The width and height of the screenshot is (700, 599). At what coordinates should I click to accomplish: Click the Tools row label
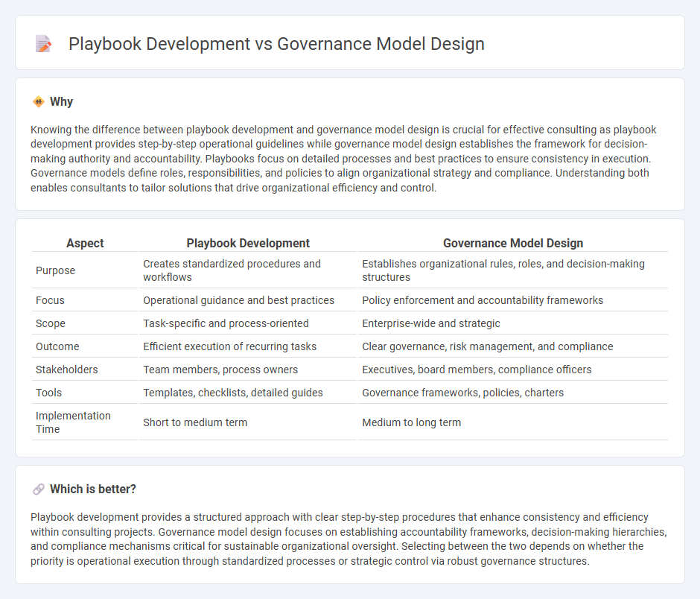[x=48, y=393]
